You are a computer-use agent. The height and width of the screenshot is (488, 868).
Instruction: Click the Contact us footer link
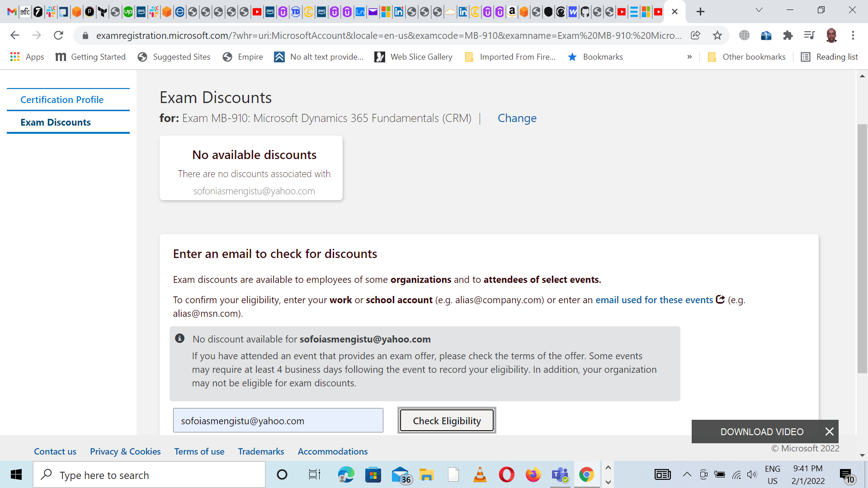(55, 451)
